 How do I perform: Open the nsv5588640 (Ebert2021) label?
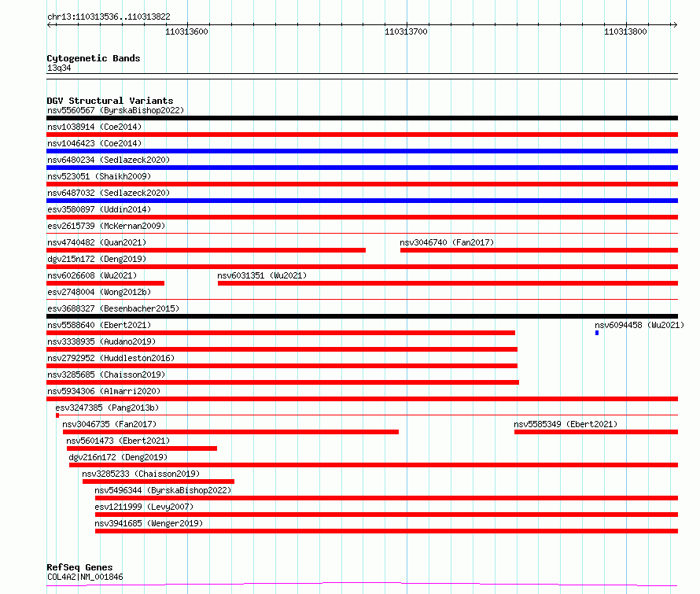[99, 325]
